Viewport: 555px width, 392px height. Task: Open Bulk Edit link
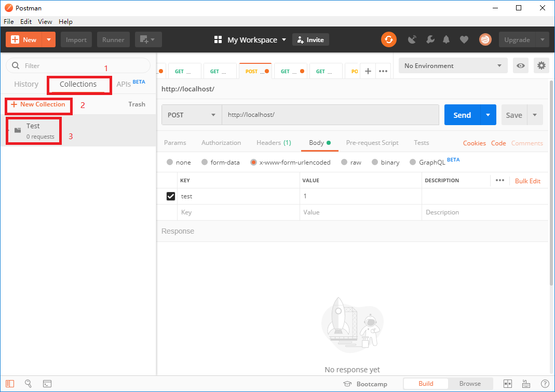tap(527, 181)
